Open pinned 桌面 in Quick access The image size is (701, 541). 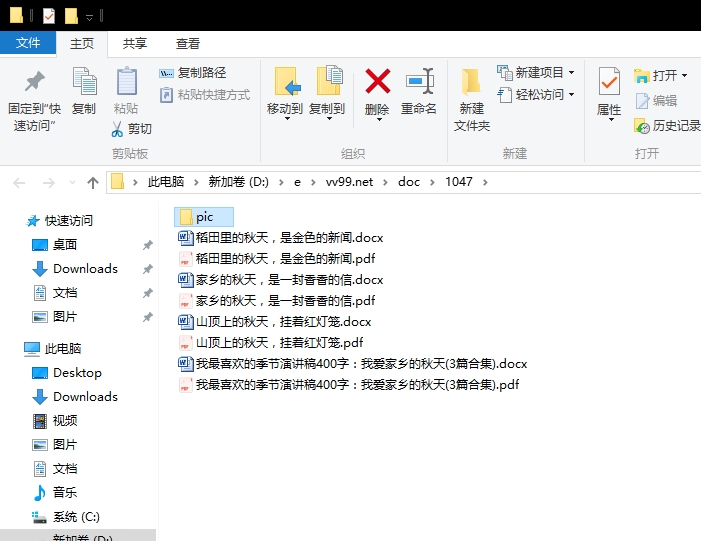tap(55, 245)
